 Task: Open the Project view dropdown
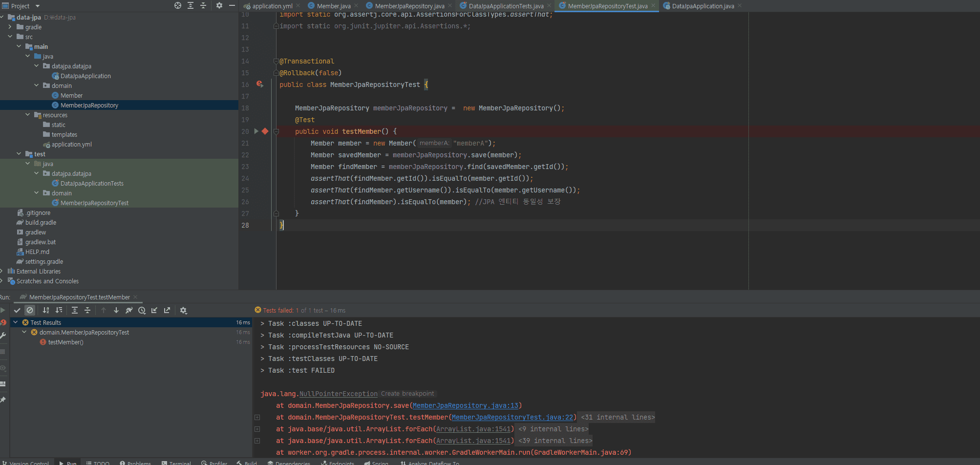(38, 6)
